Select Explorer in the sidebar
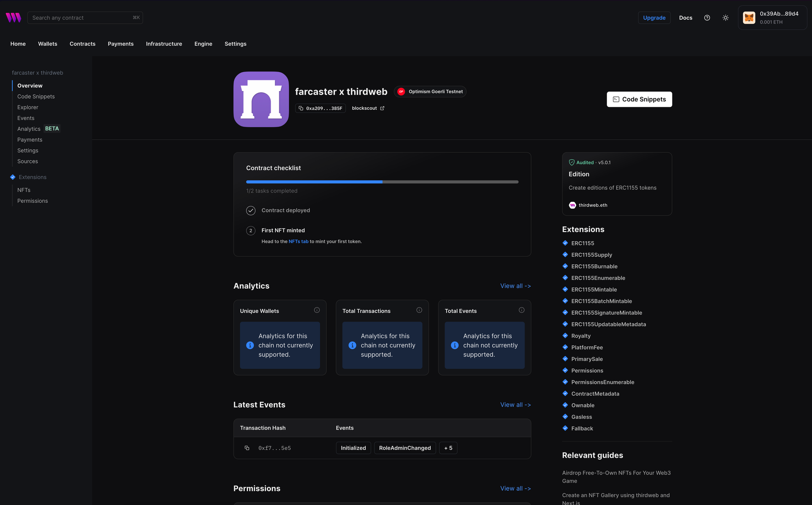This screenshot has width=812, height=505. (28, 107)
